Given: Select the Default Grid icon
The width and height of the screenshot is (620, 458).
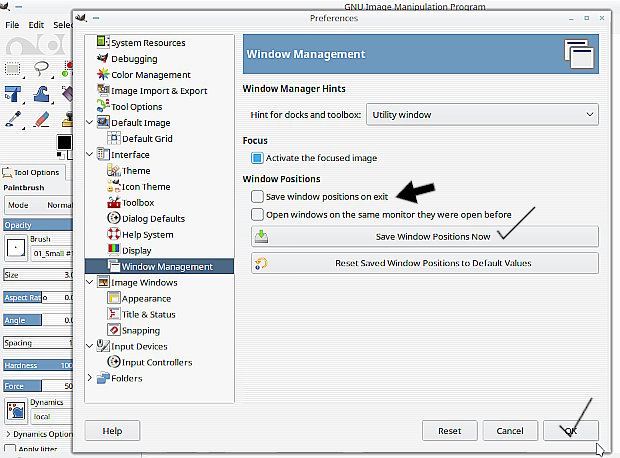Looking at the screenshot, I should 114,138.
